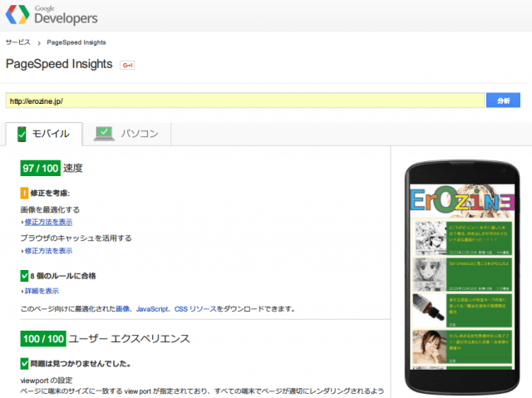Screen dimensions: 532x398
Task: Click the ブラウザのキャッシュを活用する text
Action: pos(76,238)
